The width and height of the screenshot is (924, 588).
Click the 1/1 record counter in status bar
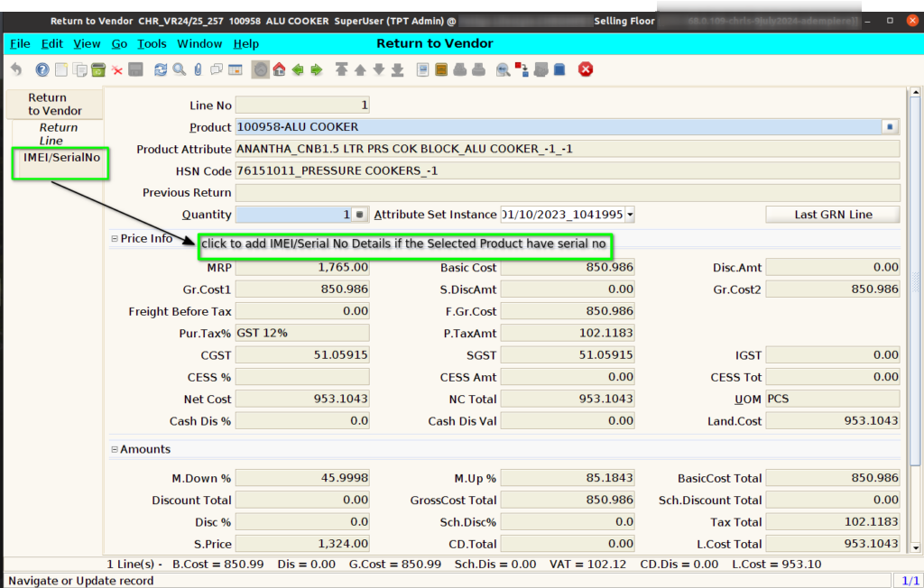(910, 581)
